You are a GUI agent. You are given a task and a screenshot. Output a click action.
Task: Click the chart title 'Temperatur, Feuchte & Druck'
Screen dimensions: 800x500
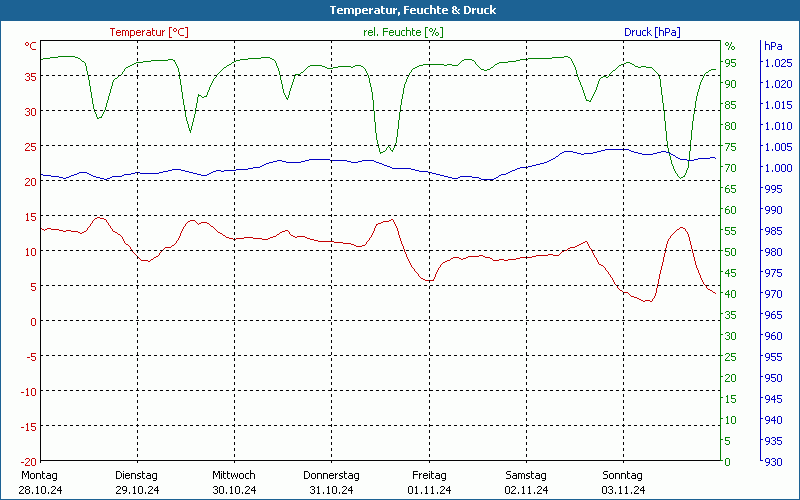413,10
